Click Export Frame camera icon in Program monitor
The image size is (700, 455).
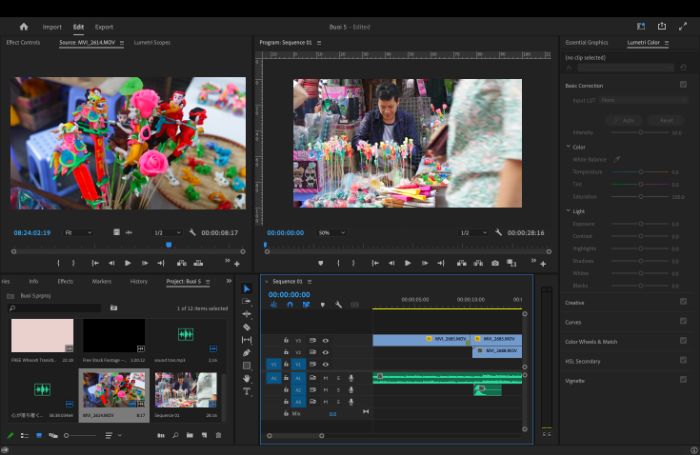495,263
